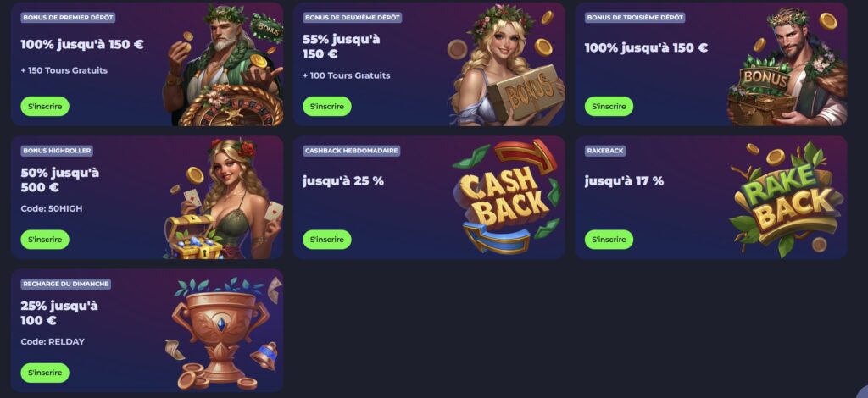
Task: Open the Rake Back leafy logo graphic
Action: pos(786,199)
